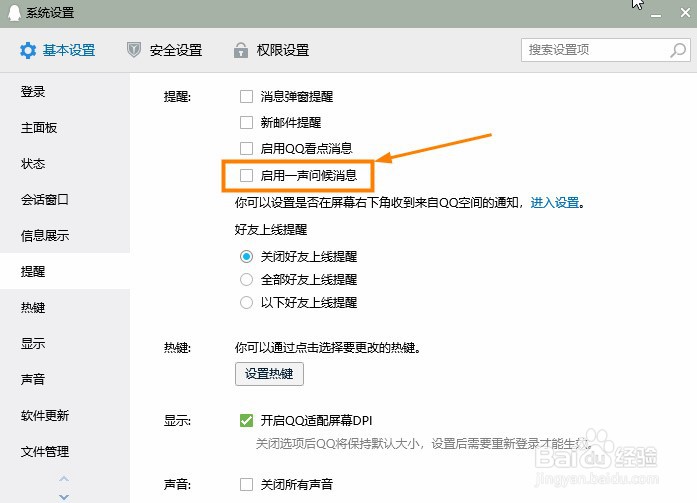697x503 pixels.
Task: Select the 关闭好友上线提醒 radio button
Action: point(246,256)
